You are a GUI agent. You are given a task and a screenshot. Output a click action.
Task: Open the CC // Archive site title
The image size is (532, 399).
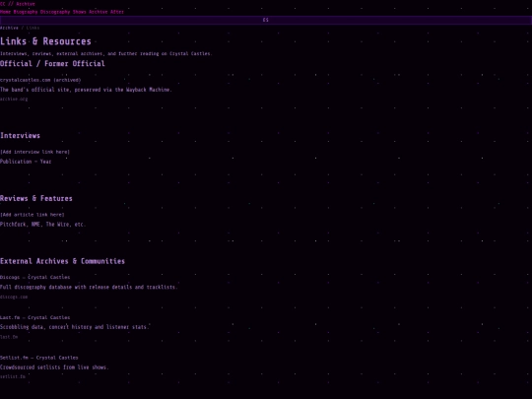coord(18,4)
